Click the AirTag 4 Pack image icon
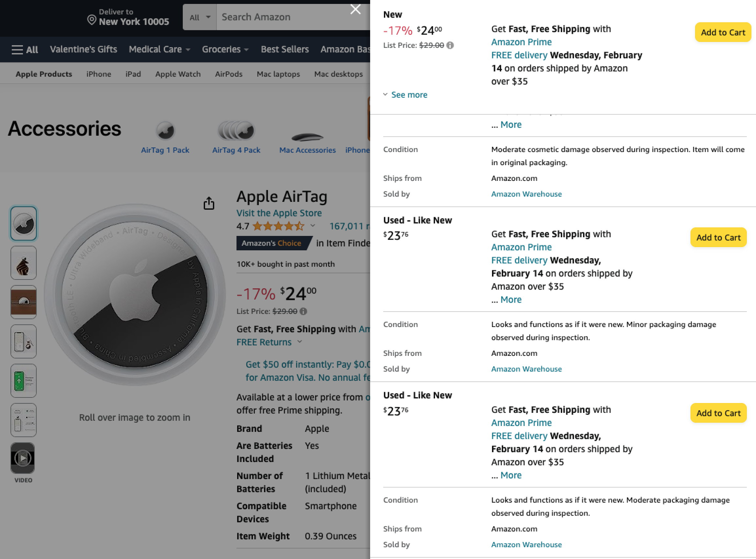 (x=236, y=131)
